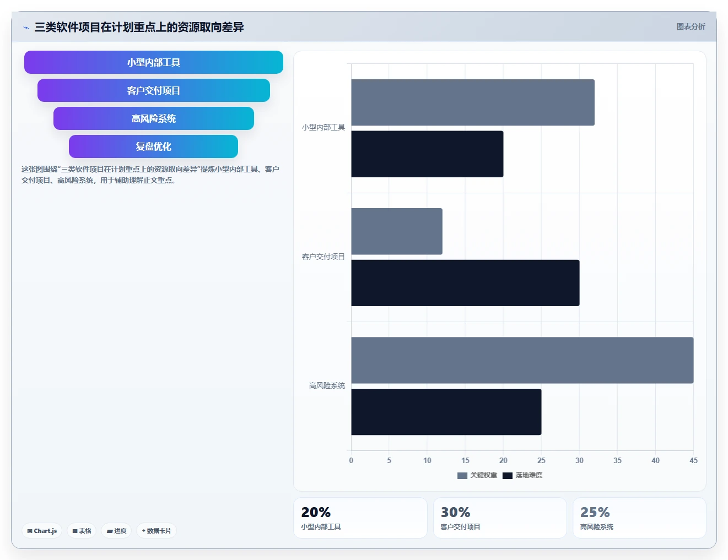Image resolution: width=728 pixels, height=560 pixels.
Task: Click the description paragraph under the funnel
Action: click(150, 175)
